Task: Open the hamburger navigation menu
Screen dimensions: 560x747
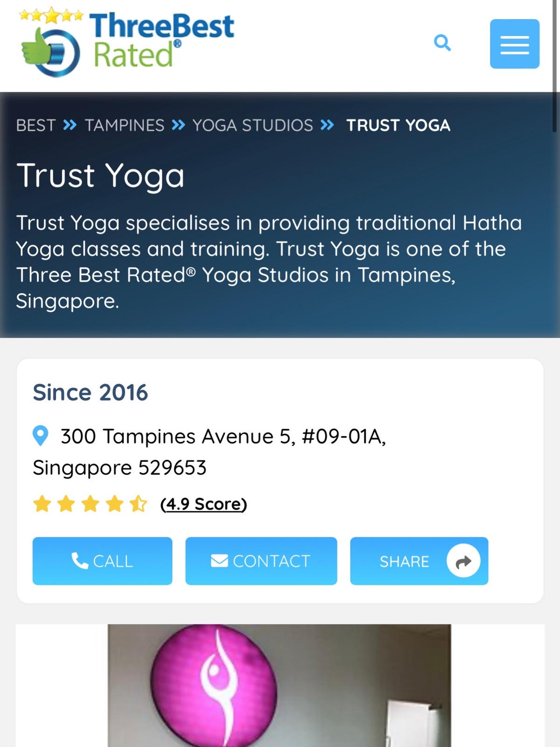Action: click(x=515, y=44)
